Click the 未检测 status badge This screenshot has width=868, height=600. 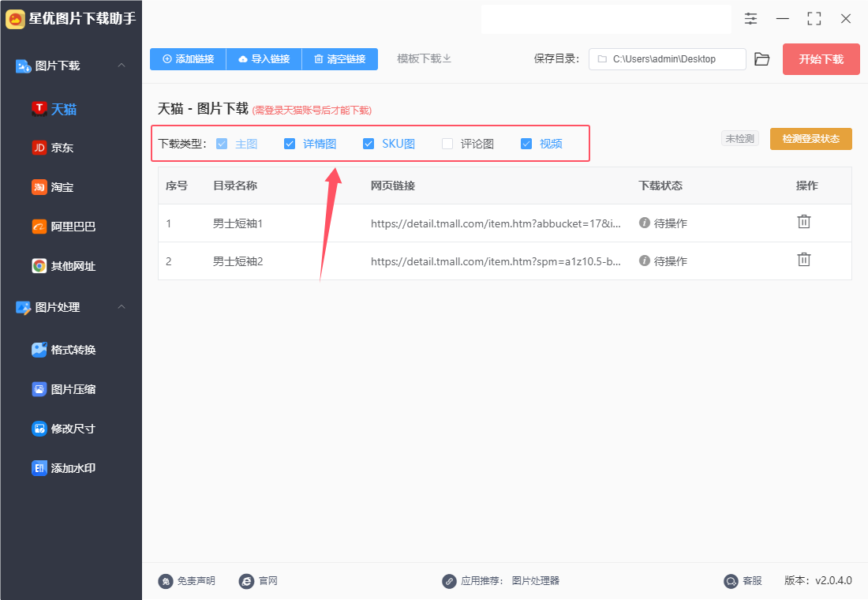click(x=740, y=138)
